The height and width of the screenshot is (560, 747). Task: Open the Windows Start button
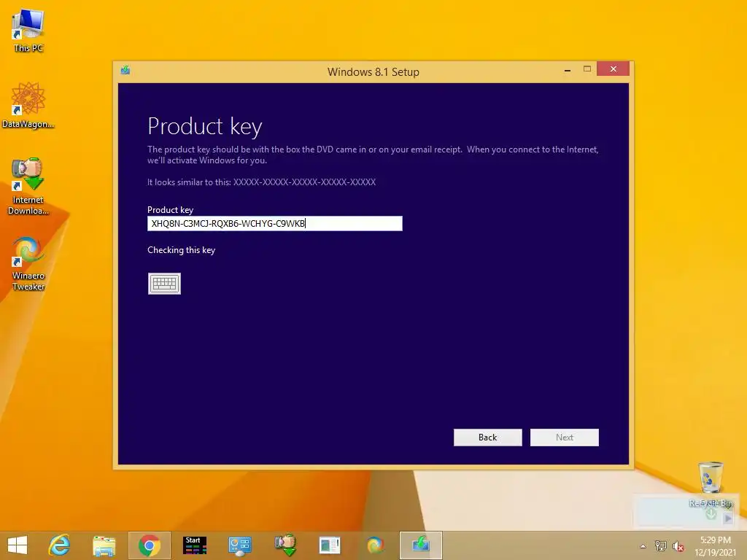(18, 545)
